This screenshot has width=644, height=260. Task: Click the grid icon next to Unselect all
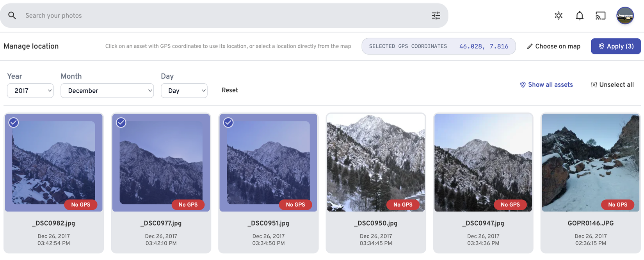[x=594, y=84]
